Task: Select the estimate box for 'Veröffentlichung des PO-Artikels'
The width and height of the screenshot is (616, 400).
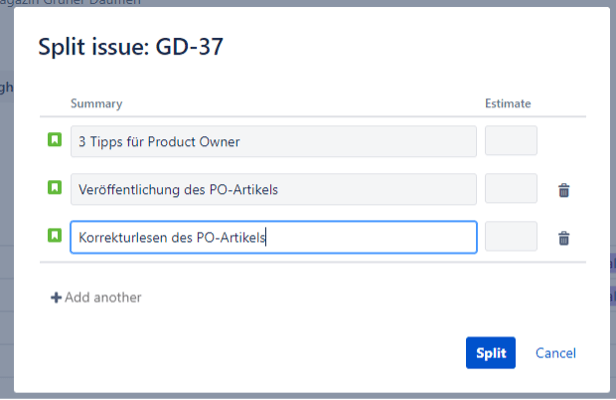Action: pos(511,189)
